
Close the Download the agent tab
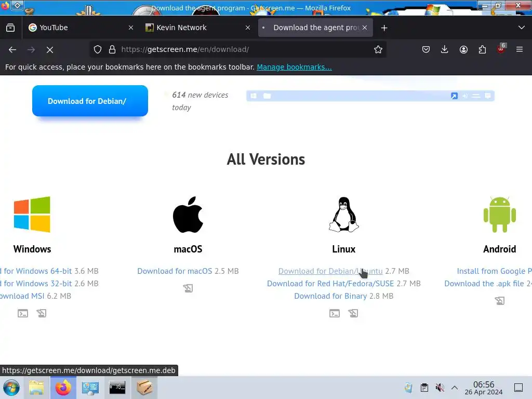[x=365, y=28]
